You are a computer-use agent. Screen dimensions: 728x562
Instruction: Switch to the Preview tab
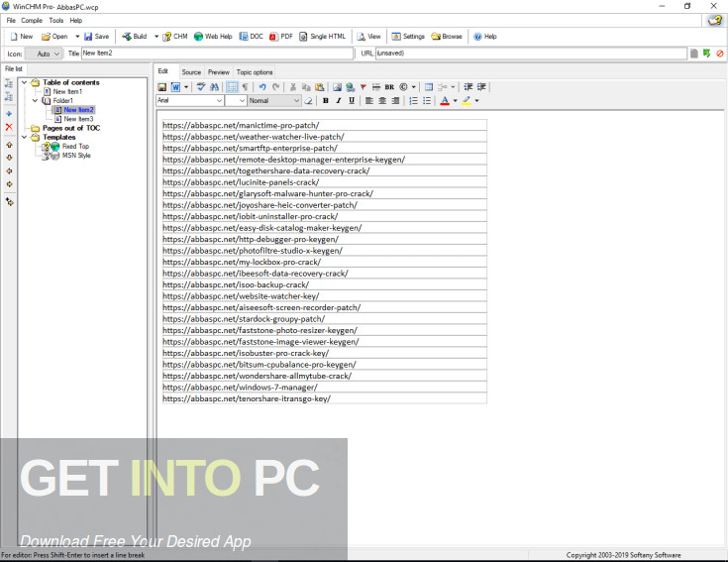click(x=219, y=72)
